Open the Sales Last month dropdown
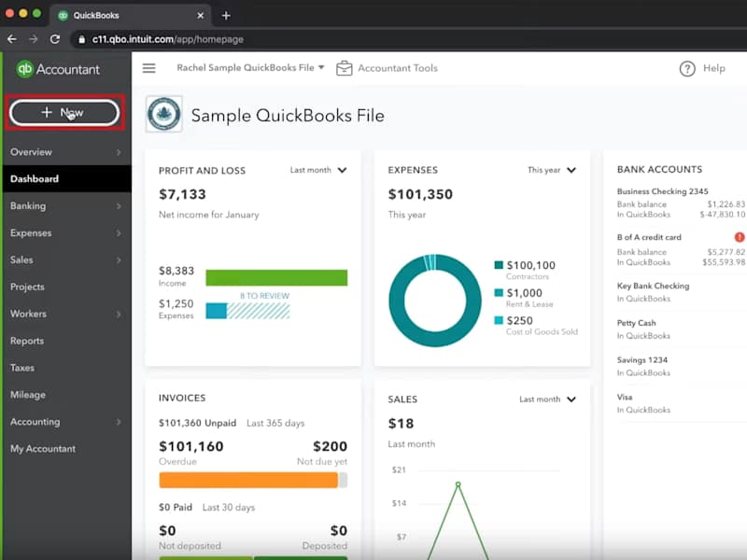Screen dimensions: 747x560 point(547,399)
